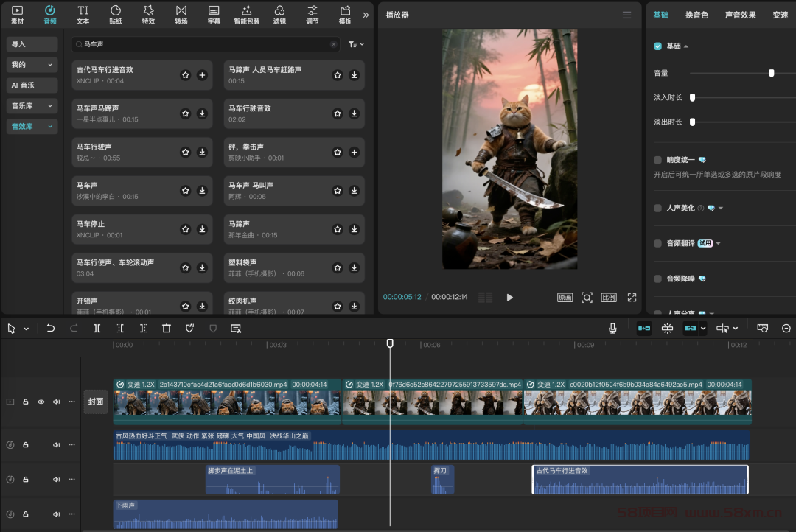
Task: Start voice recording with the microphone
Action: (612, 329)
